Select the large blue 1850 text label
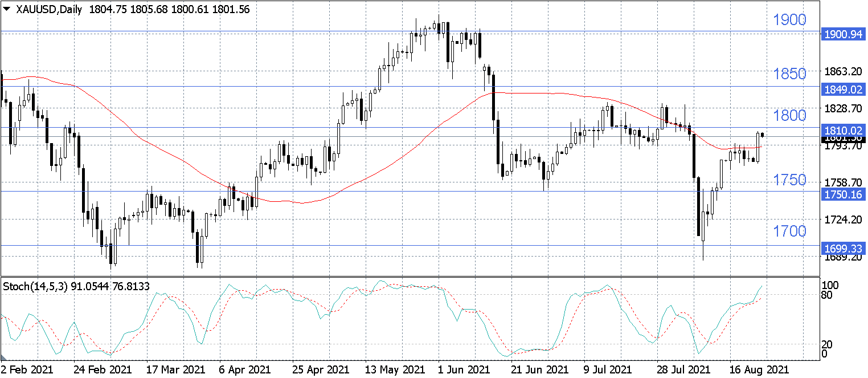The image size is (868, 378). [789, 74]
